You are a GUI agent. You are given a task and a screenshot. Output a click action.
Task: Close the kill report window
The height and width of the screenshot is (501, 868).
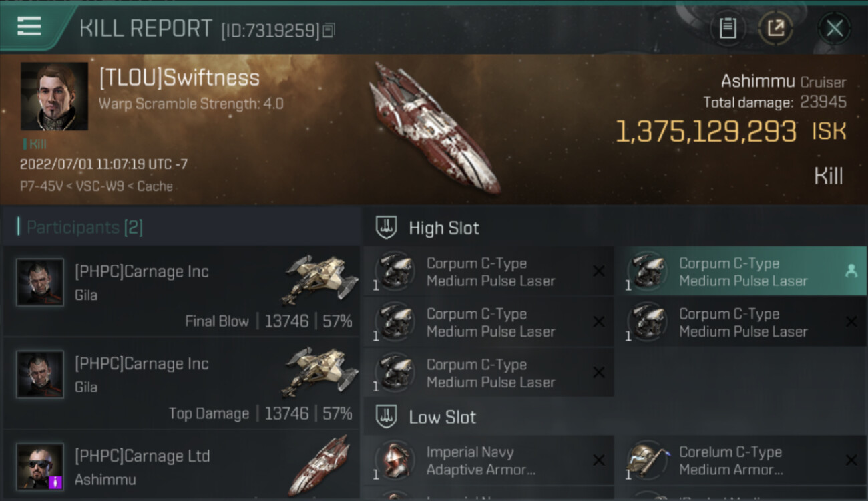(x=835, y=28)
